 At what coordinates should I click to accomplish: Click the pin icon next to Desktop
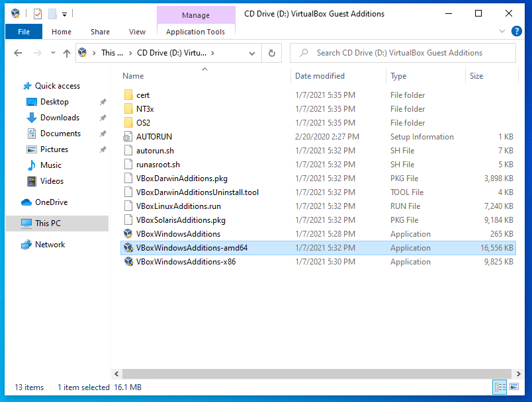click(x=103, y=102)
